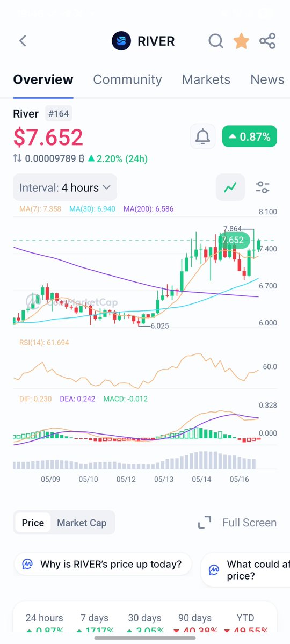Tap the 6.025 low price marker

(160, 326)
